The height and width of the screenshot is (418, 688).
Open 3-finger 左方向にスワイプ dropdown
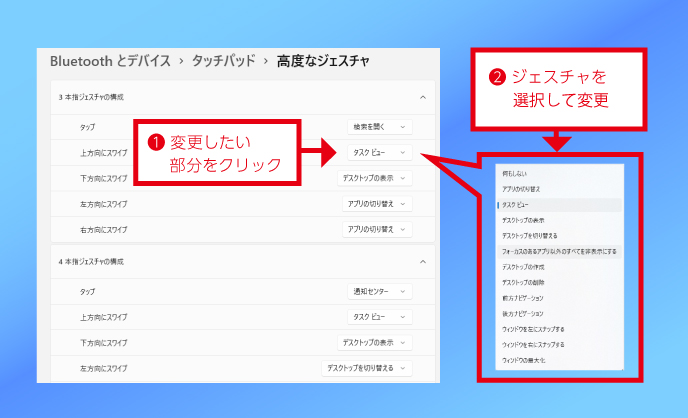(x=375, y=203)
